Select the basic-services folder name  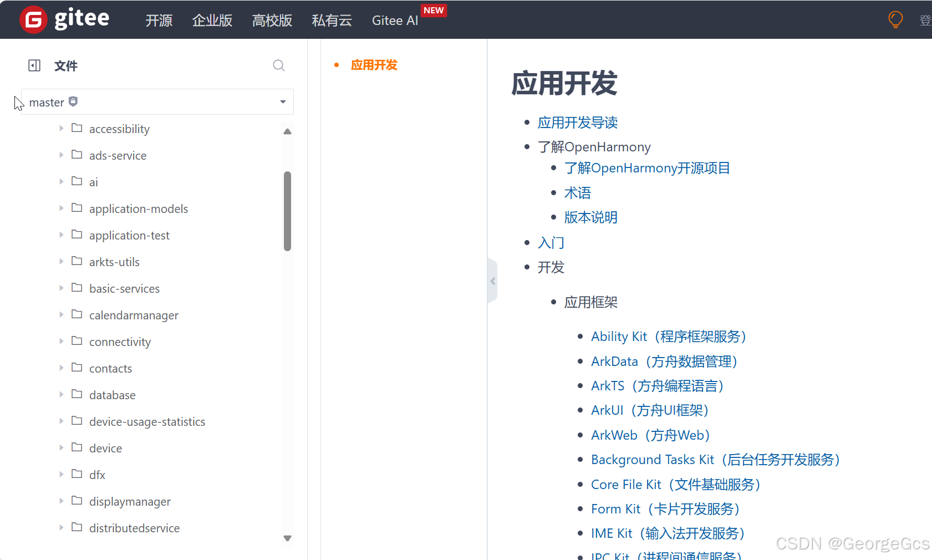tap(124, 288)
